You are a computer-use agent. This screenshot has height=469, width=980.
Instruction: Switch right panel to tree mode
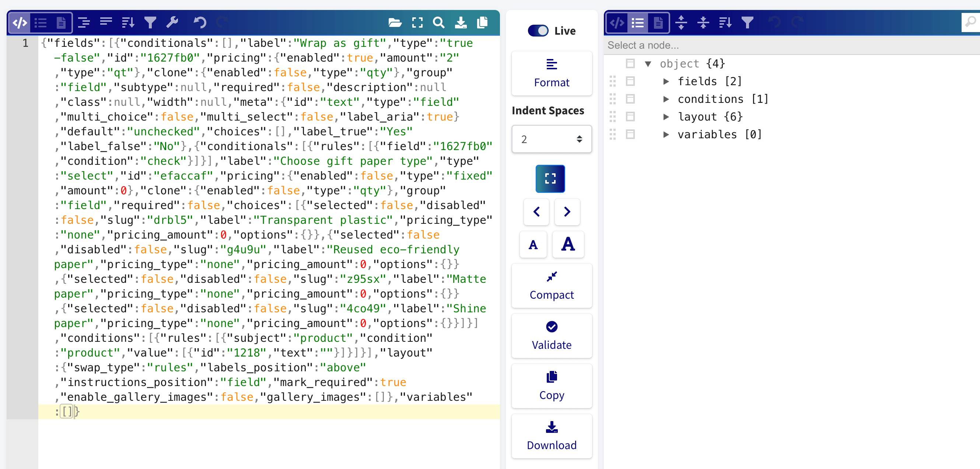point(638,23)
